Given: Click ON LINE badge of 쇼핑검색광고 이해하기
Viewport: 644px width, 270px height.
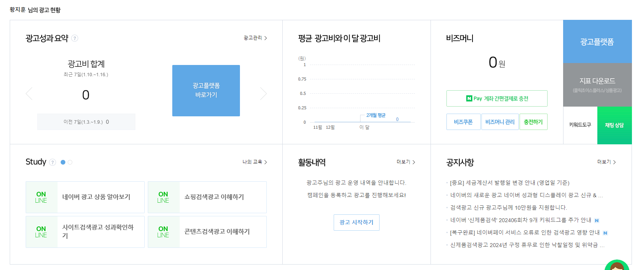Looking at the screenshot, I should point(163,197).
